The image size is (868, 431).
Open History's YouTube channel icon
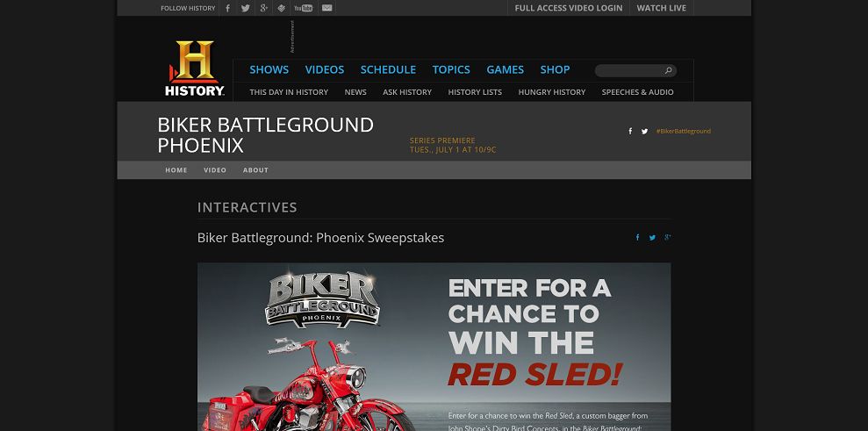coord(303,8)
